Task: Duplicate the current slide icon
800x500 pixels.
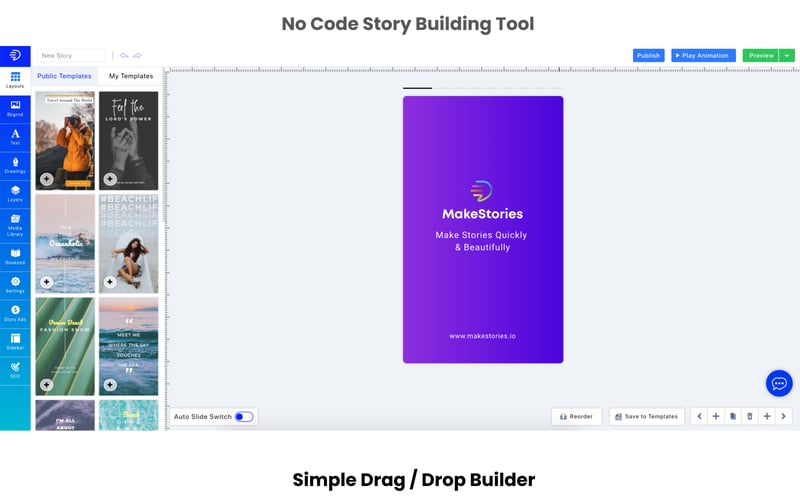Action: [733, 416]
